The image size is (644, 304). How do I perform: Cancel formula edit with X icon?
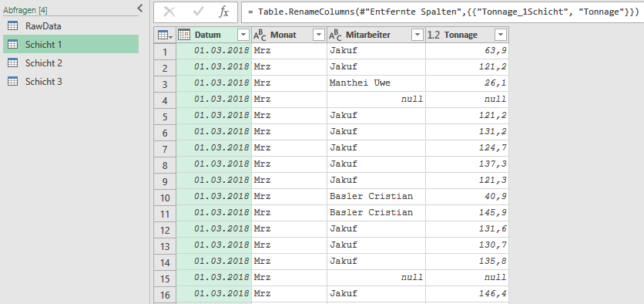pyautogui.click(x=169, y=12)
